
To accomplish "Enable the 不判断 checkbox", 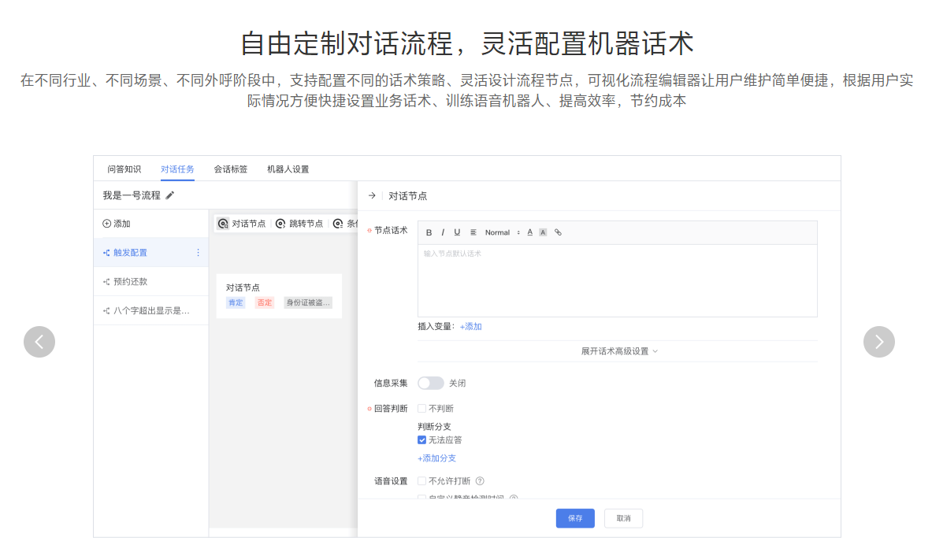I will (422, 408).
